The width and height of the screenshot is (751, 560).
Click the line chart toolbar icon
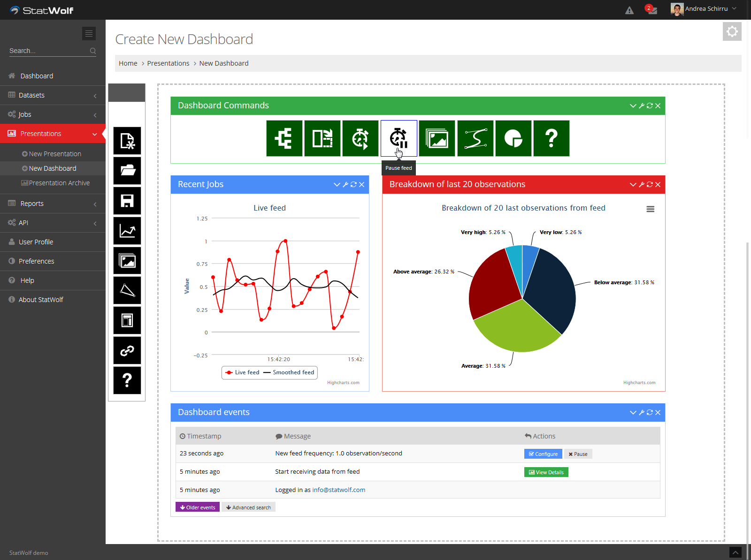(127, 231)
